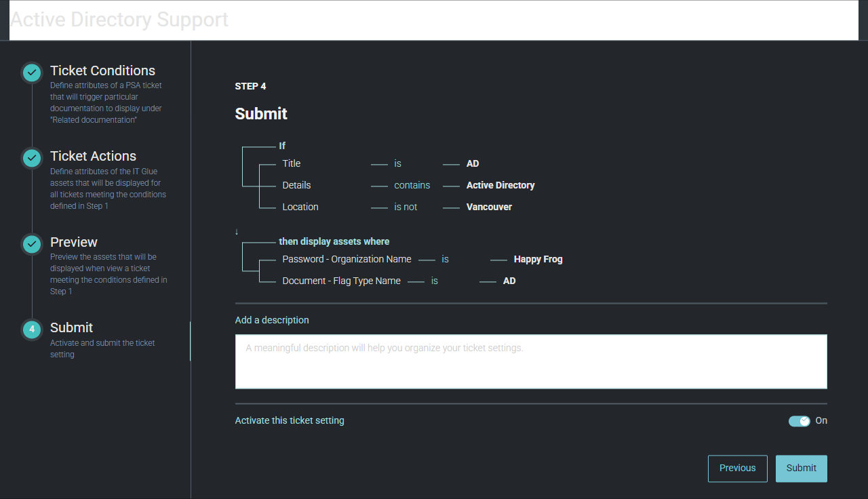868x499 pixels.
Task: Select the Details condition row
Action: [x=296, y=185]
